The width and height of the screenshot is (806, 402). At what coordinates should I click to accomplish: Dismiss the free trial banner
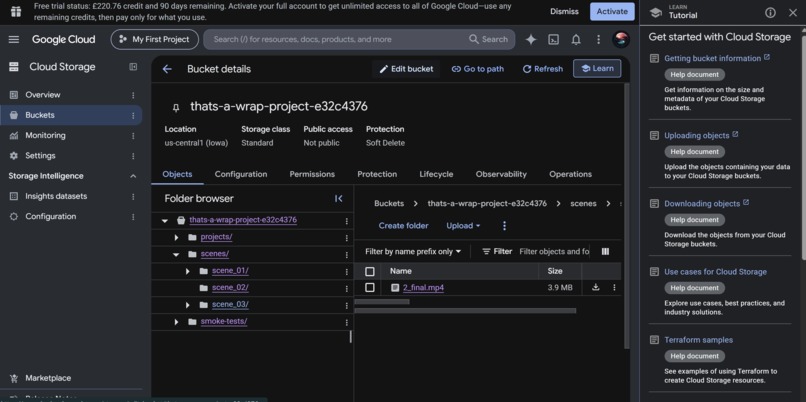tap(564, 11)
